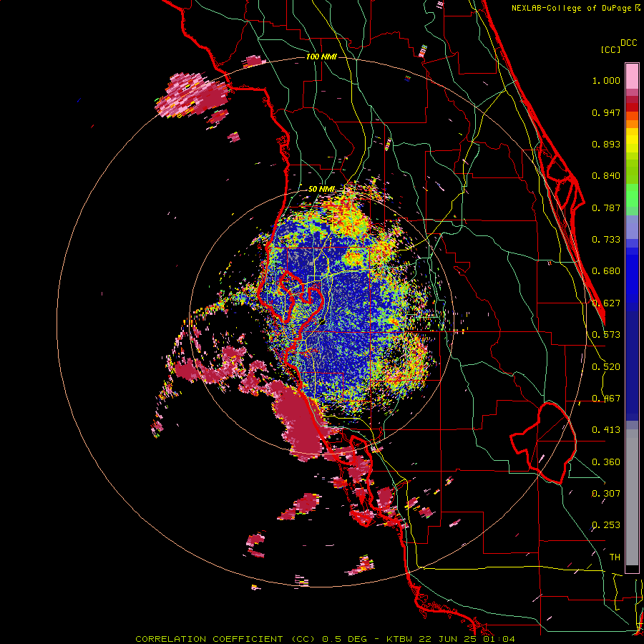Click the 50 NMI range ring label
The height and width of the screenshot is (644, 644).
coord(321,189)
